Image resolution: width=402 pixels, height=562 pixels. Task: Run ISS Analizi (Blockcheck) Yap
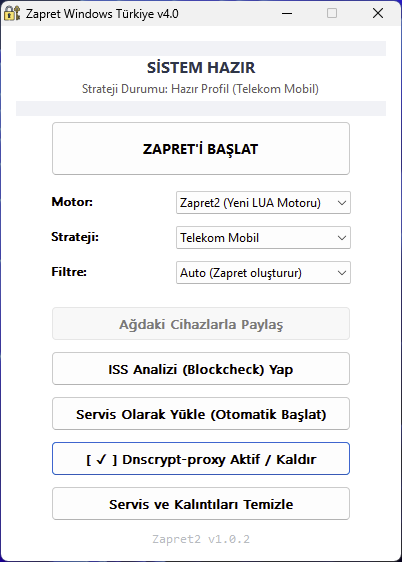coord(201,369)
